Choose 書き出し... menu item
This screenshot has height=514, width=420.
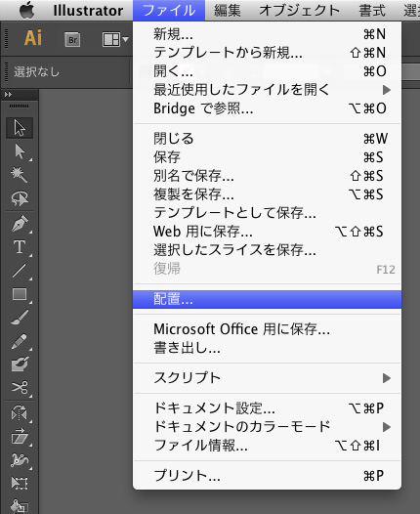tap(268, 348)
